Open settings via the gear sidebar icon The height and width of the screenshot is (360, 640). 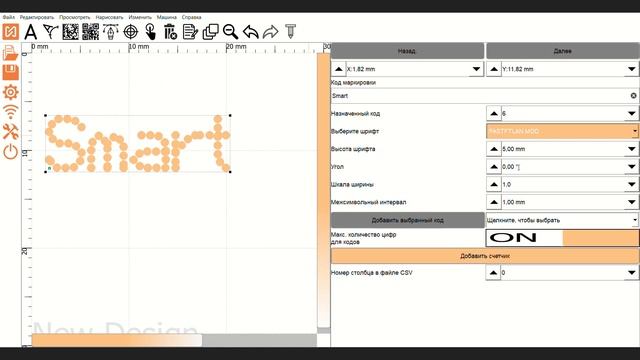coord(11,92)
